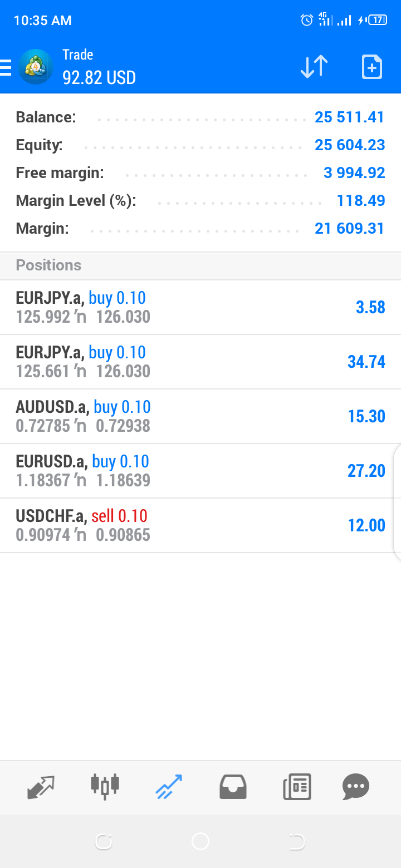Select the EURUSD.a buy 0.10 position
This screenshot has height=868, width=401.
[x=200, y=471]
